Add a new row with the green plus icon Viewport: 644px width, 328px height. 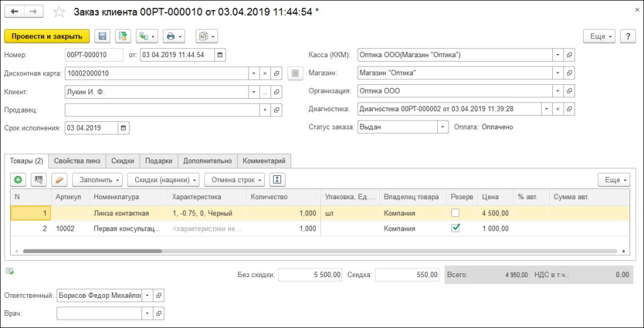point(18,180)
